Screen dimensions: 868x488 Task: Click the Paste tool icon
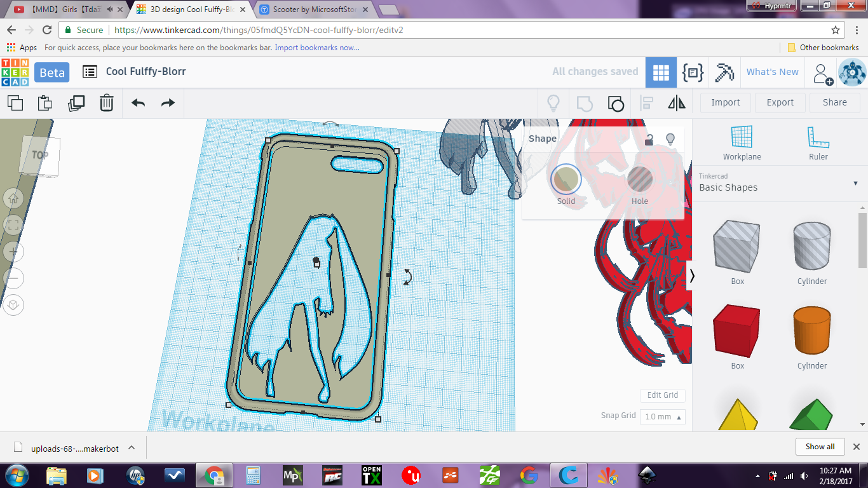(x=44, y=103)
